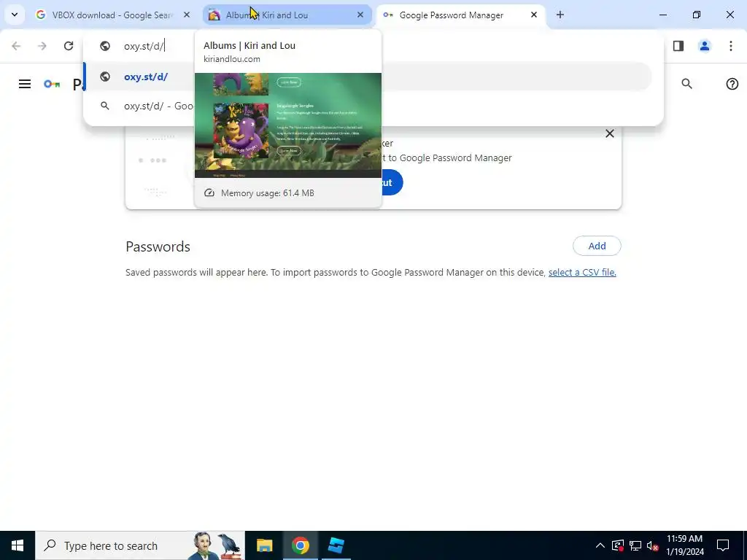
Task: Click the tray icon with red dot
Action: pos(618,545)
